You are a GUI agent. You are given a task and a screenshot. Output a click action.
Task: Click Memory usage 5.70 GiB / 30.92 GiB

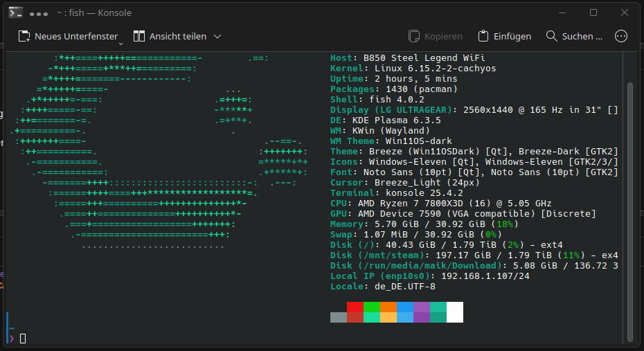tap(430, 224)
